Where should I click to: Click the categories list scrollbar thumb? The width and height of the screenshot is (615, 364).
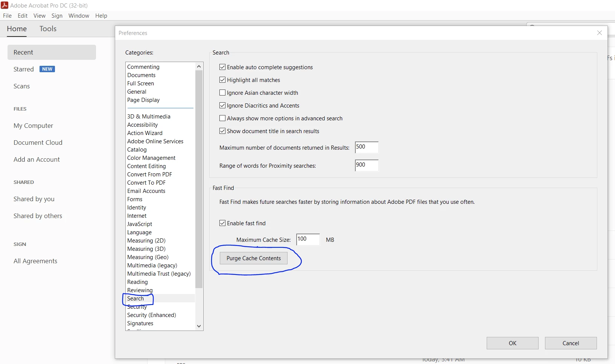[199, 179]
